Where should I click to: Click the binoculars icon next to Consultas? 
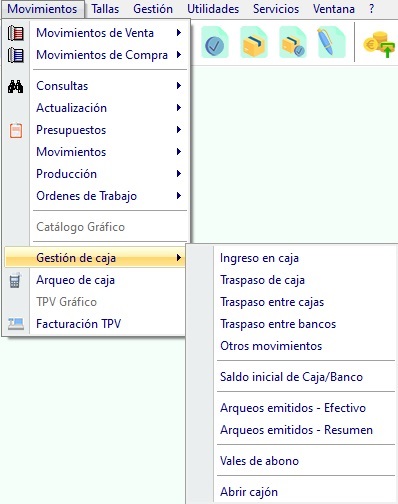point(16,86)
